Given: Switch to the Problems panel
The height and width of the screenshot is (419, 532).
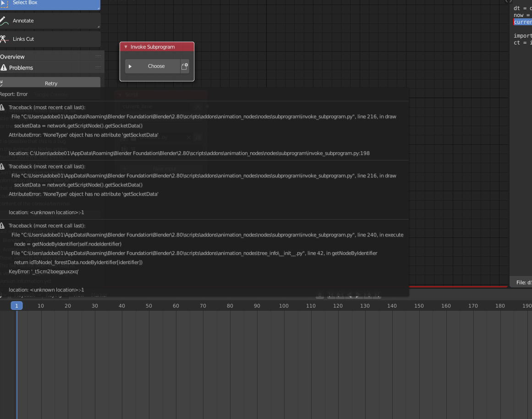Looking at the screenshot, I should click(x=21, y=67).
